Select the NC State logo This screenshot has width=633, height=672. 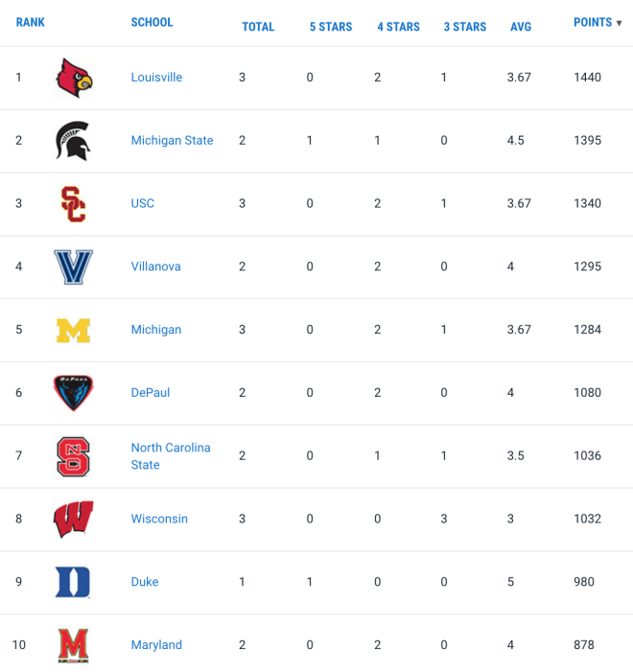coord(73,456)
